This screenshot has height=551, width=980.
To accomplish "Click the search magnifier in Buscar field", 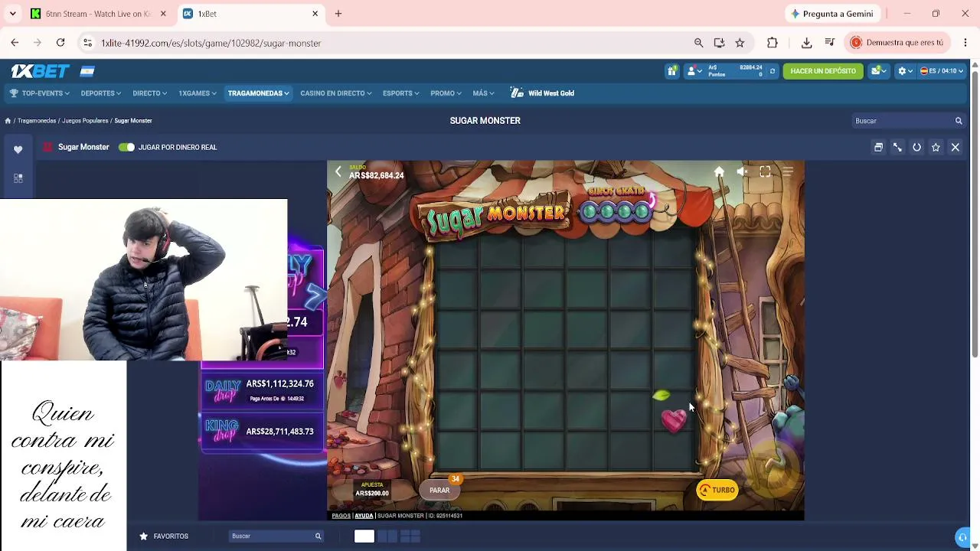I will 959,121.
